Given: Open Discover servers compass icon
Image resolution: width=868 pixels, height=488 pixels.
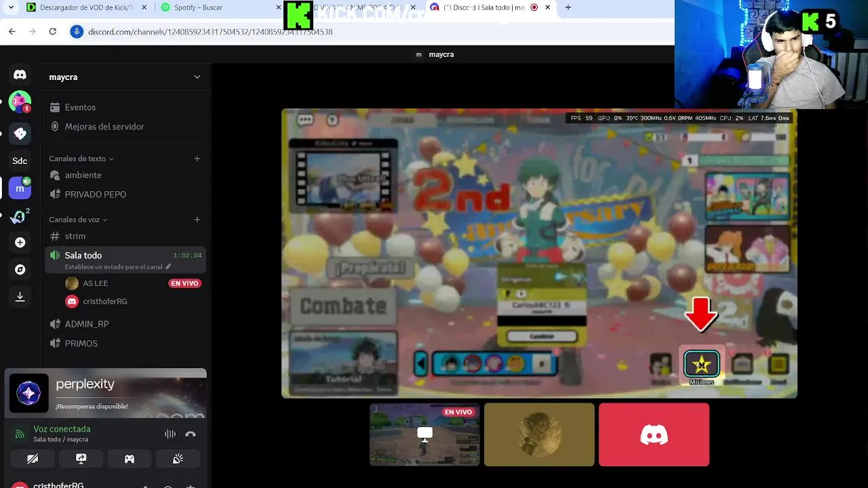Looking at the screenshot, I should pyautogui.click(x=20, y=270).
